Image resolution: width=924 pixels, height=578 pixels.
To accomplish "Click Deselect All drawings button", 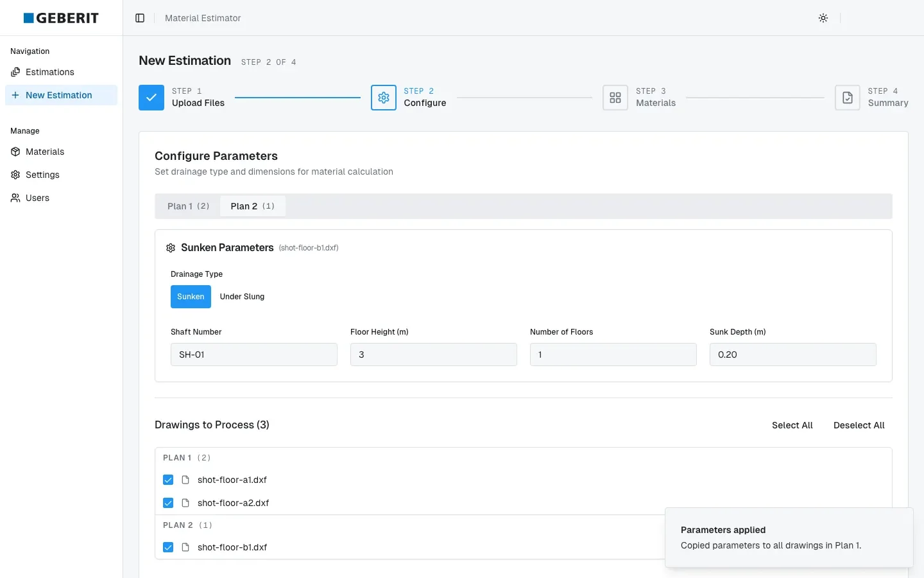I will pyautogui.click(x=859, y=425).
